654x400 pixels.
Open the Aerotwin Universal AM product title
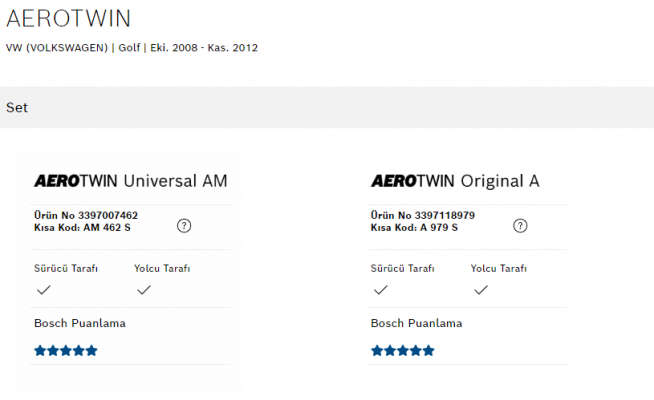coord(131,181)
